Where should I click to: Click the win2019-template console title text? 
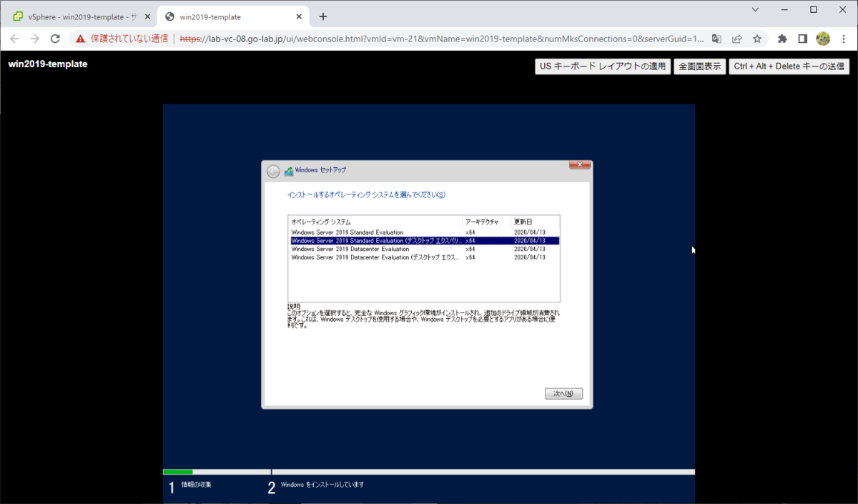(48, 64)
